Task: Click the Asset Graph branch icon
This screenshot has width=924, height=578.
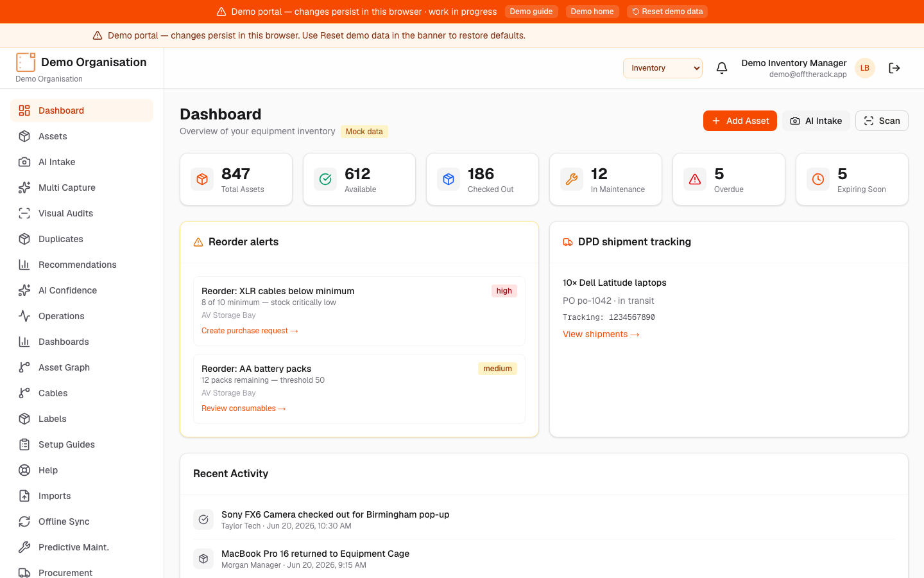Action: click(24, 367)
